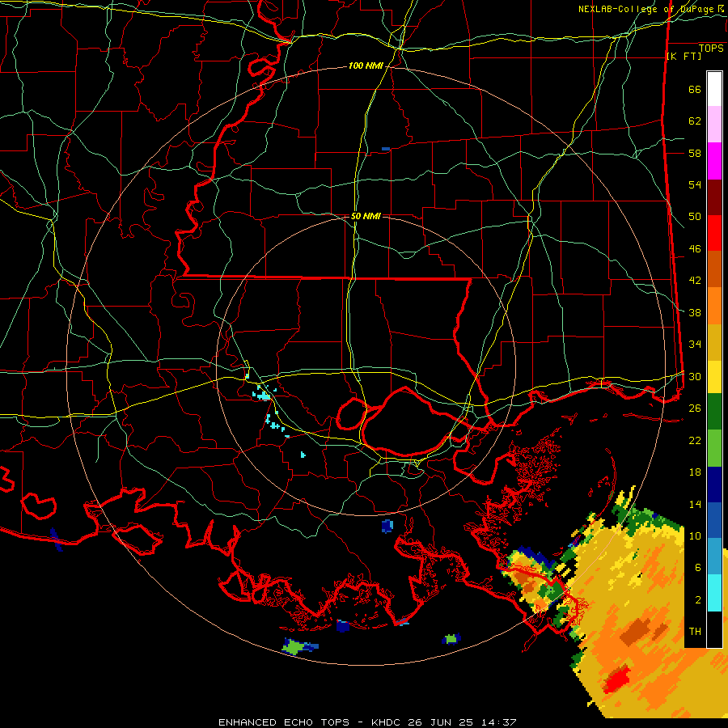
Task: Click the "TH" threshold legend label
Action: pyautogui.click(x=695, y=632)
